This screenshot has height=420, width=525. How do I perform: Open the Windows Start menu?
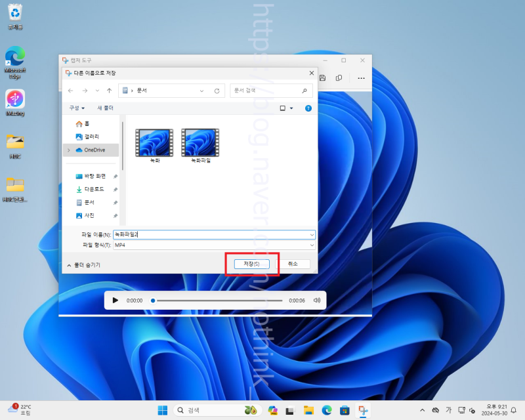[163, 410]
